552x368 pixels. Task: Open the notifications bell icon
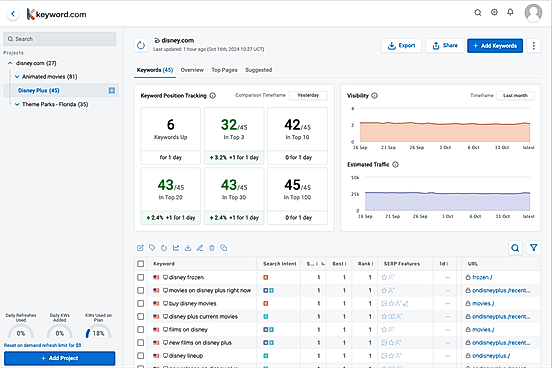(510, 12)
